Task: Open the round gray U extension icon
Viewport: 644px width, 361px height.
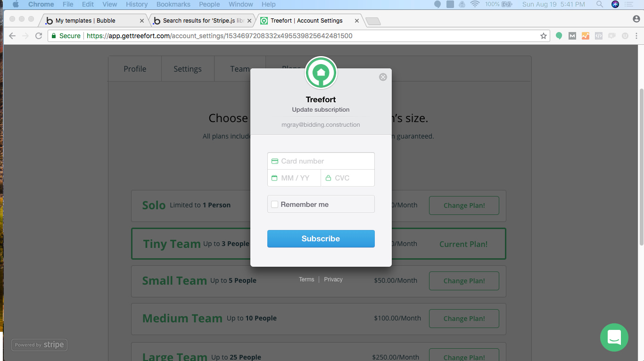Action: click(x=625, y=36)
